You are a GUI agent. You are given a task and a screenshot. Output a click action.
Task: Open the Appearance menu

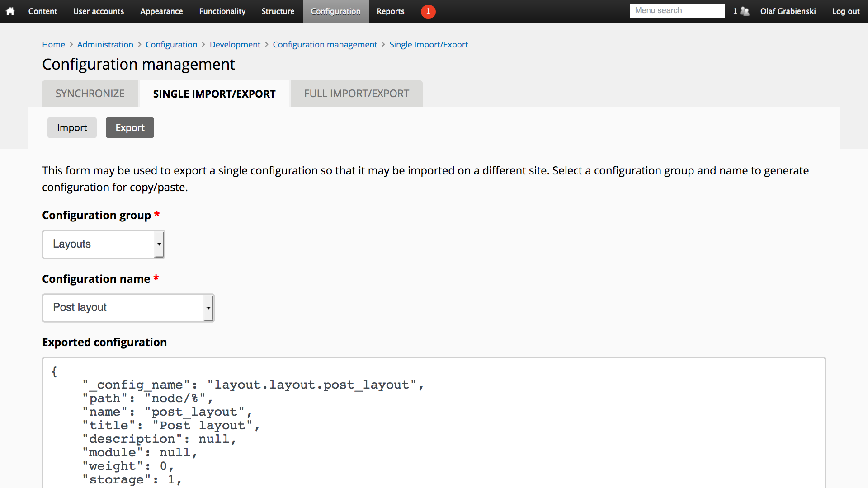pyautogui.click(x=161, y=11)
